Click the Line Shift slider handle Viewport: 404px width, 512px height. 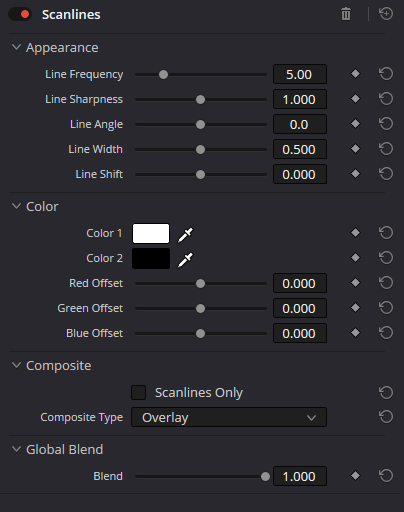click(x=200, y=174)
